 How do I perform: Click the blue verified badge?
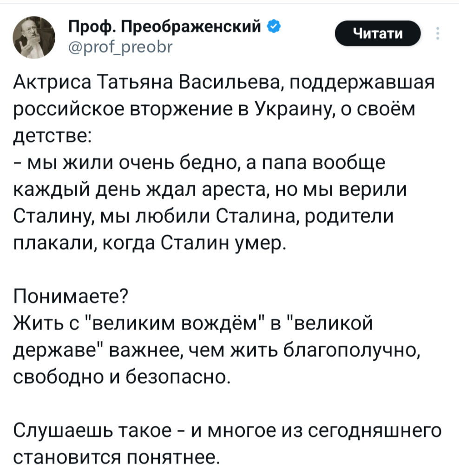click(x=275, y=27)
